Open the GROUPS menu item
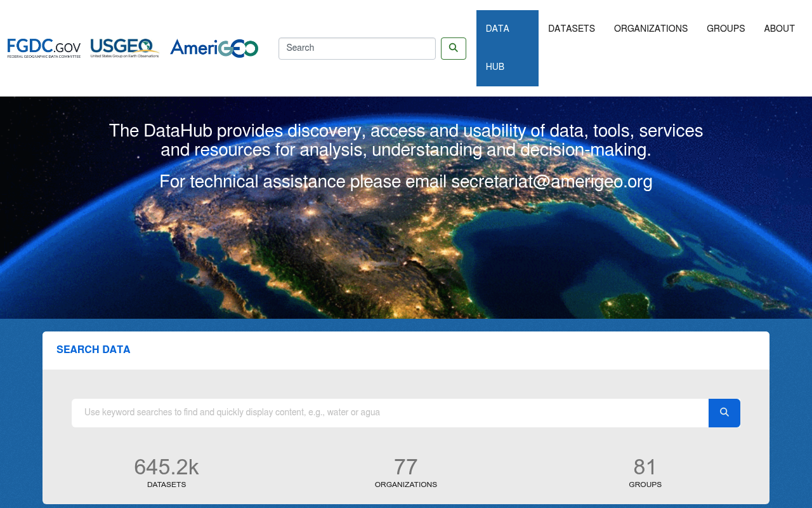 (x=726, y=29)
